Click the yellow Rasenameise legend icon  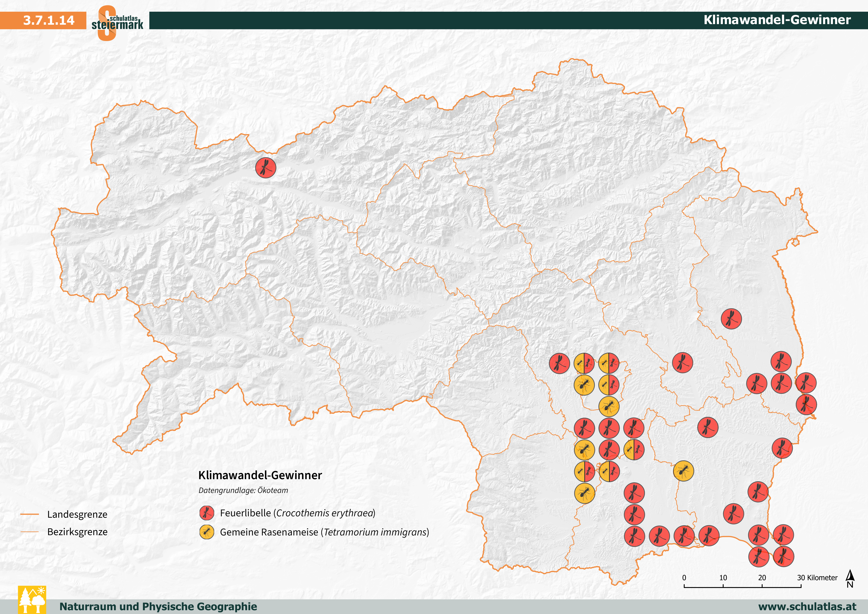(x=207, y=532)
